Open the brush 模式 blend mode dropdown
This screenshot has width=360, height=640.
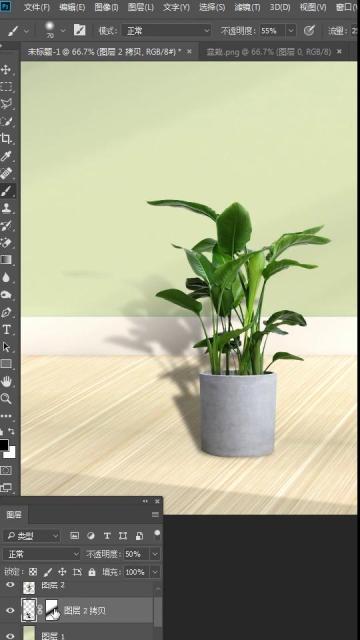[x=167, y=31]
